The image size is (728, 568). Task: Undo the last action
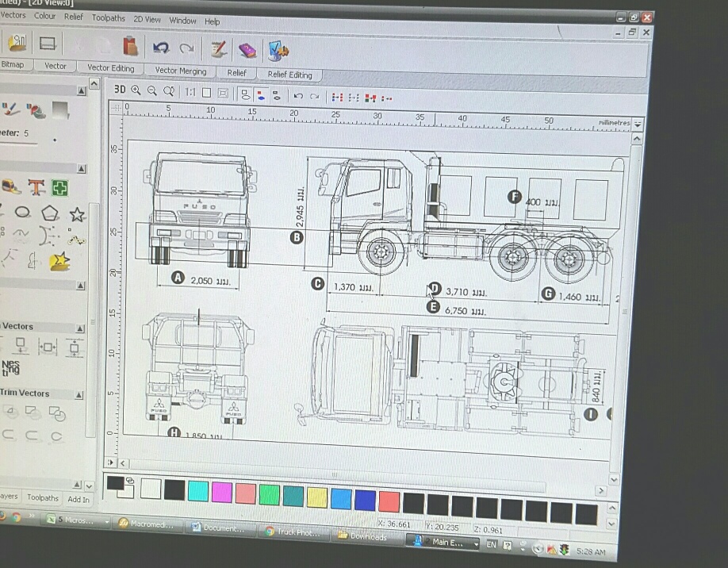300,94
